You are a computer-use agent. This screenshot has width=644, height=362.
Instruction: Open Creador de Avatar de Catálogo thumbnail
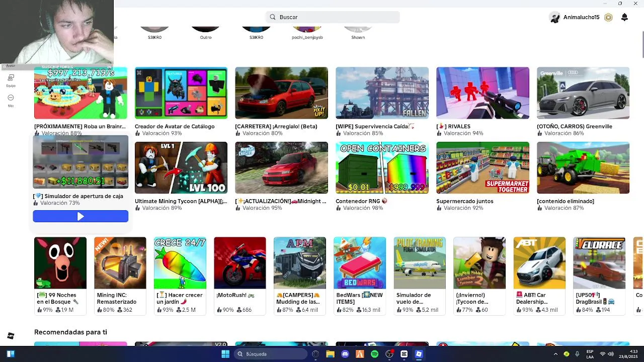pos(181,93)
